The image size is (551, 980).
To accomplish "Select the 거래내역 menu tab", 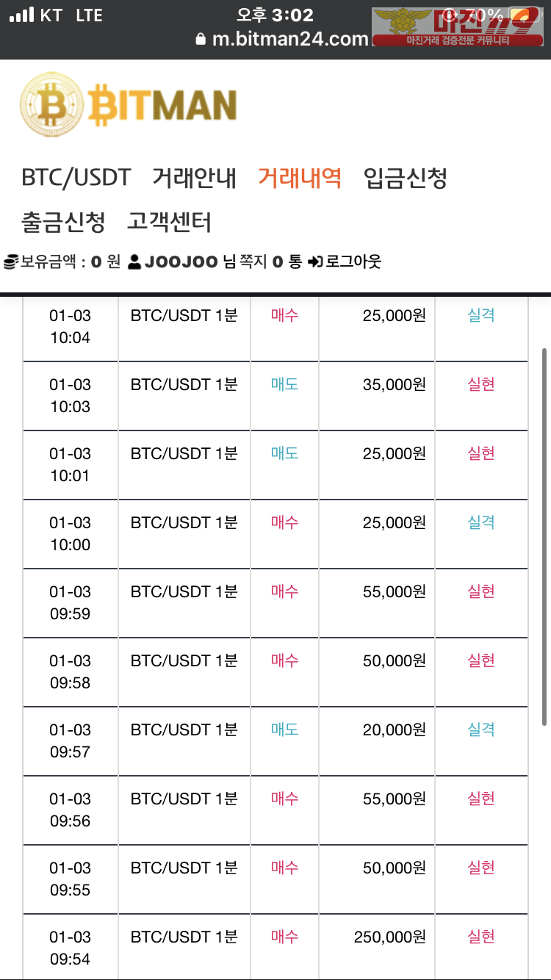I will tap(300, 177).
